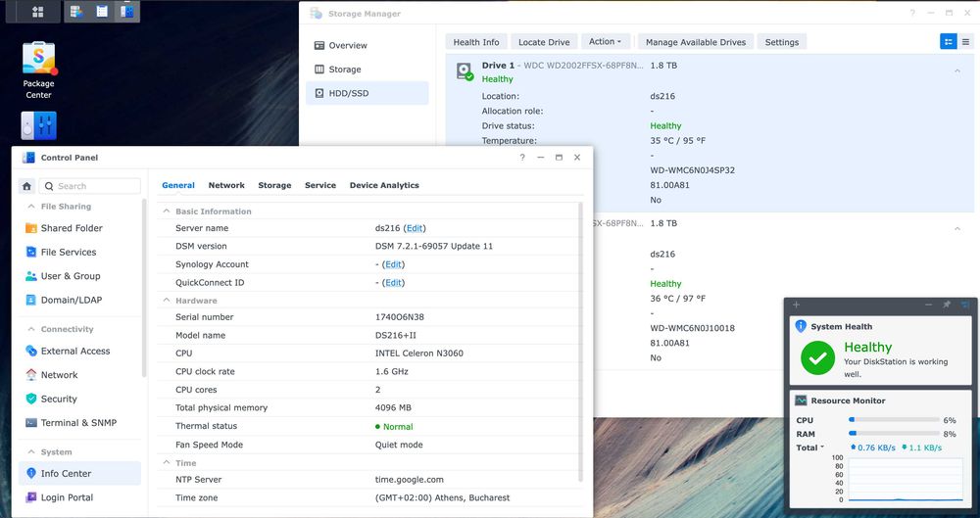980x518 pixels.
Task: Edit the Synology Account link
Action: coord(393,264)
